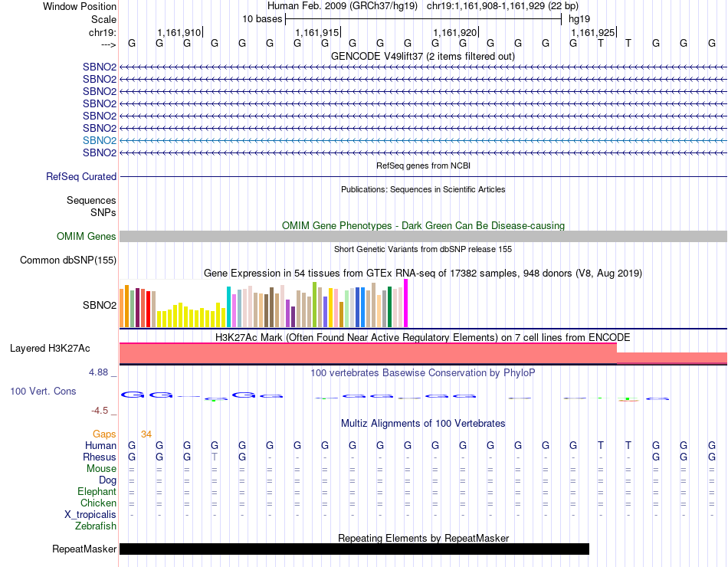
Task: Select the Scale track label
Action: point(103,19)
